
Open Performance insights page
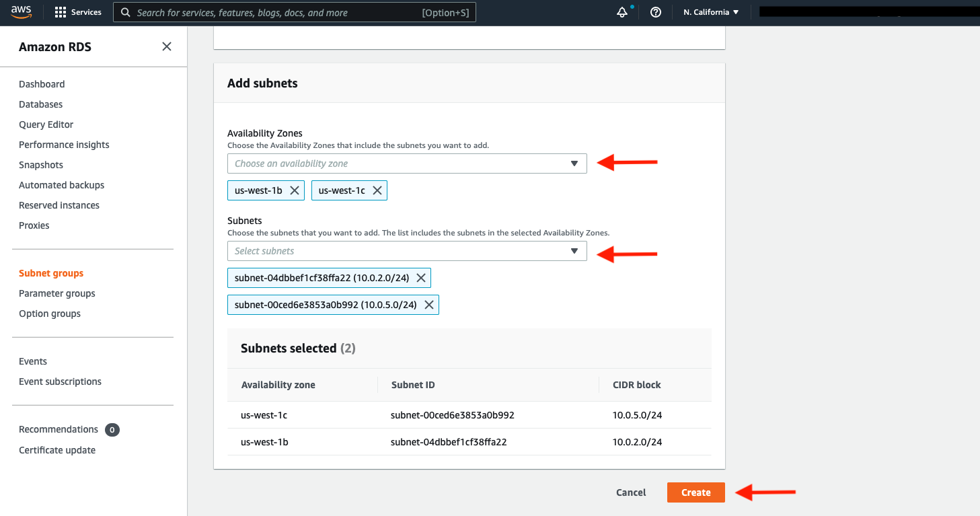point(64,145)
